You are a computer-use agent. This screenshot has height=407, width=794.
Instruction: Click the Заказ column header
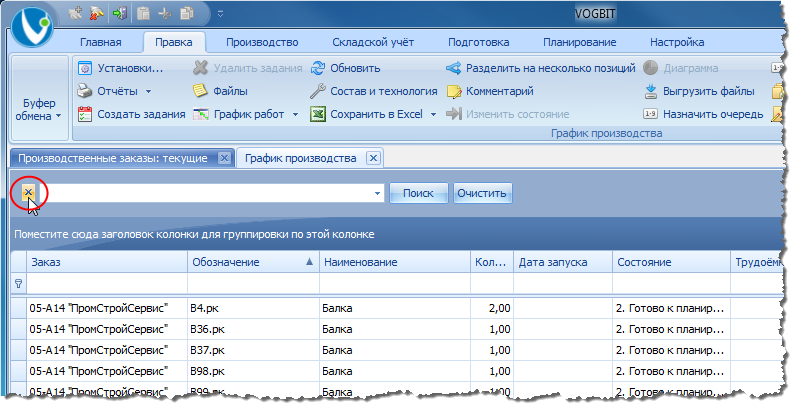107,262
